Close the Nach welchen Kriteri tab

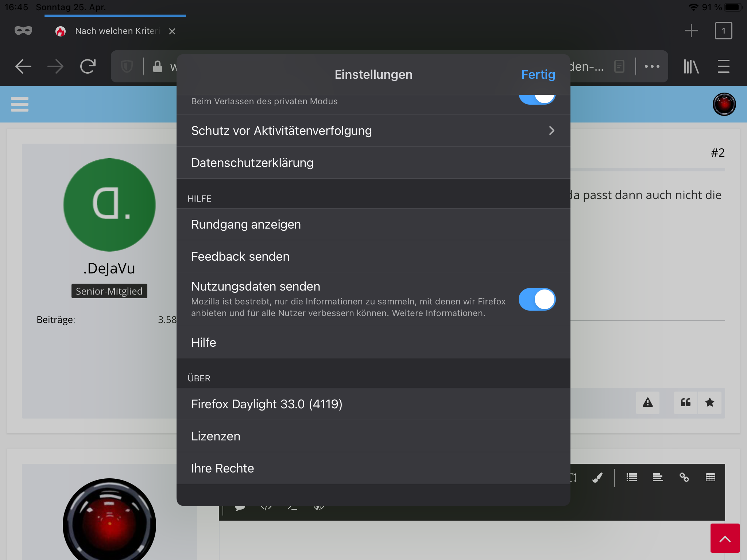click(x=172, y=31)
